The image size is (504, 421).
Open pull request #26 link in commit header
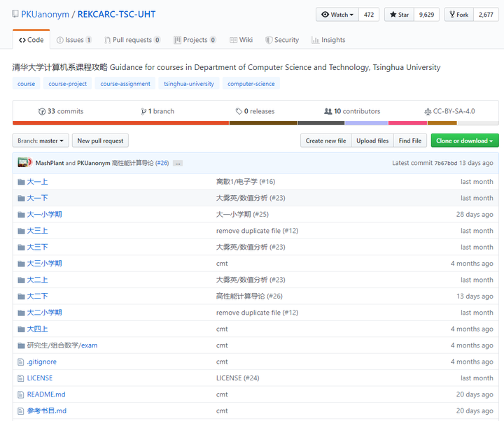click(x=162, y=163)
